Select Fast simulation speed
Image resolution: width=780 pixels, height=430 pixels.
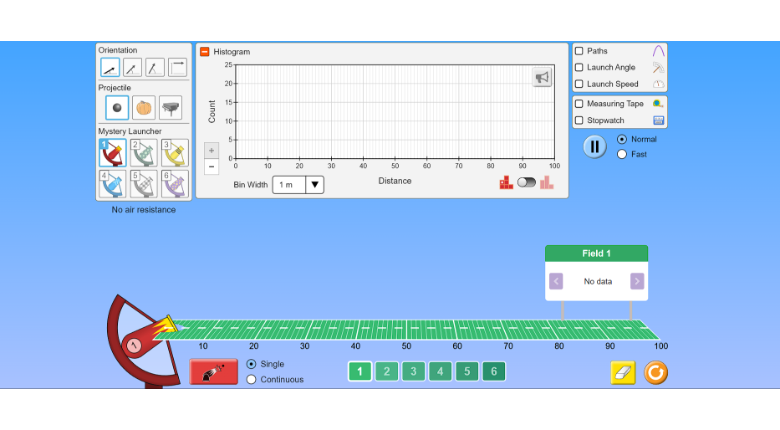pos(622,154)
